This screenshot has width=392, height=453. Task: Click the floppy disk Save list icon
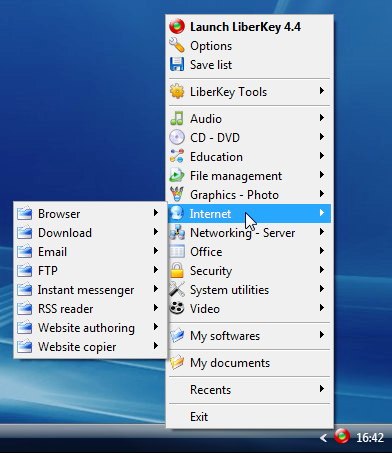177,64
